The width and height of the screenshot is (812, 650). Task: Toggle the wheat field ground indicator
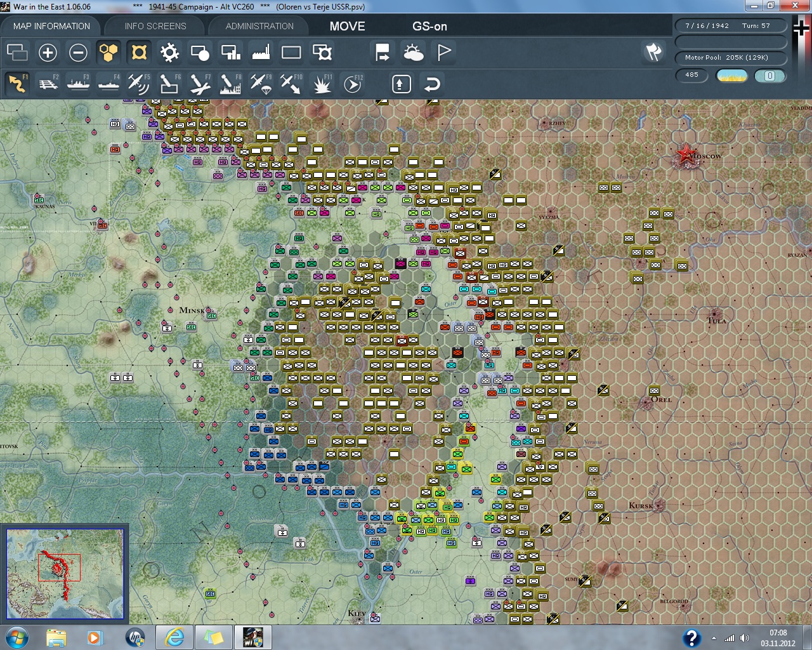coord(731,76)
